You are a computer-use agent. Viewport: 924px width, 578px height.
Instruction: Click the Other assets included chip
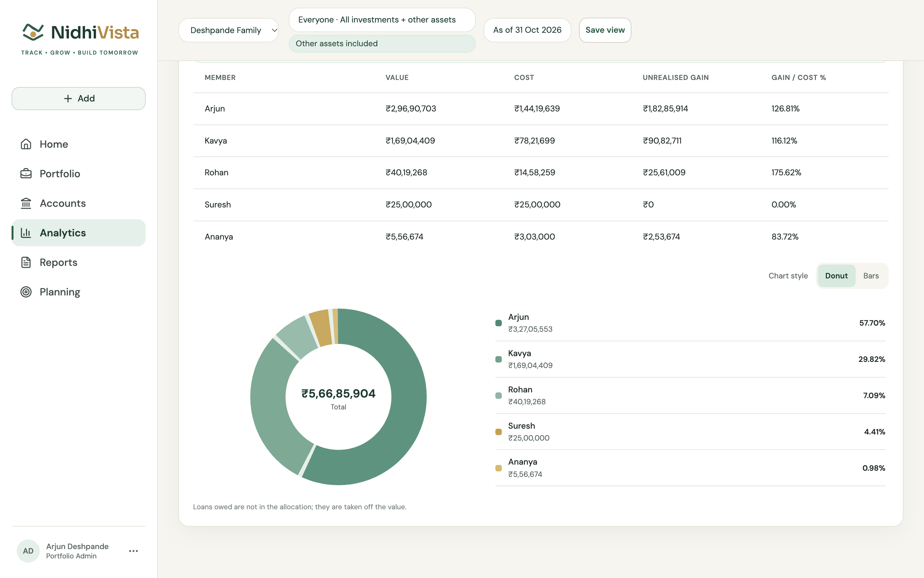pos(382,44)
